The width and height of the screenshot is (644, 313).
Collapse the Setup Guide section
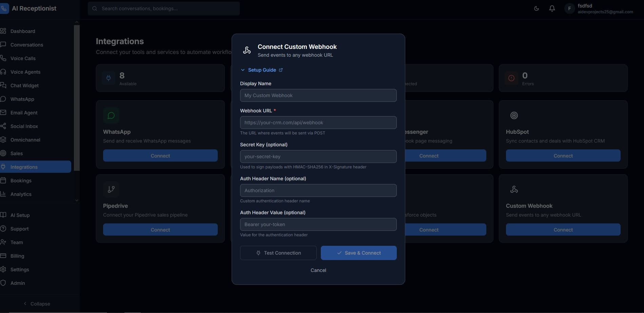pyautogui.click(x=242, y=70)
